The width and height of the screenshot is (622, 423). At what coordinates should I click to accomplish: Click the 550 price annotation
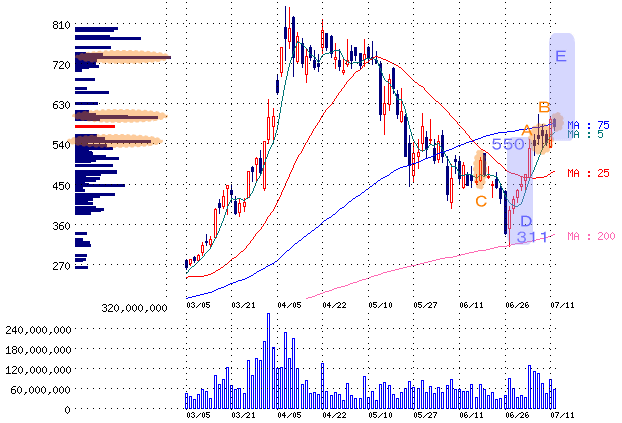point(508,144)
